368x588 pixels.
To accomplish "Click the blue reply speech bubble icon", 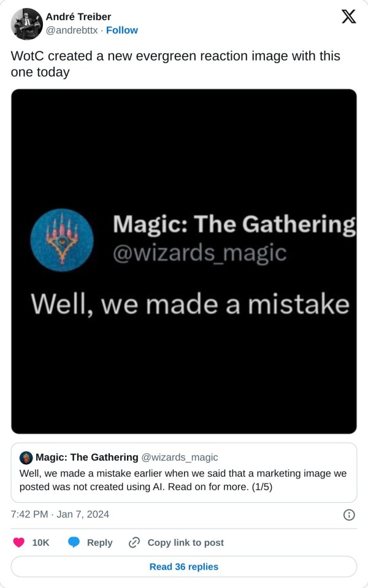I will [x=74, y=542].
